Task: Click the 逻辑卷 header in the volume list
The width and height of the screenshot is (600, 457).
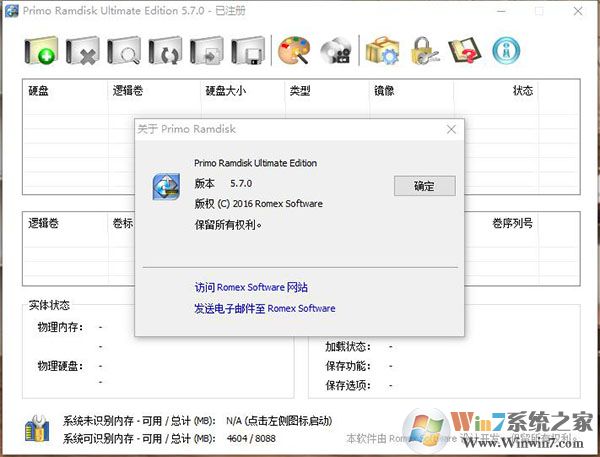Action: 43,223
